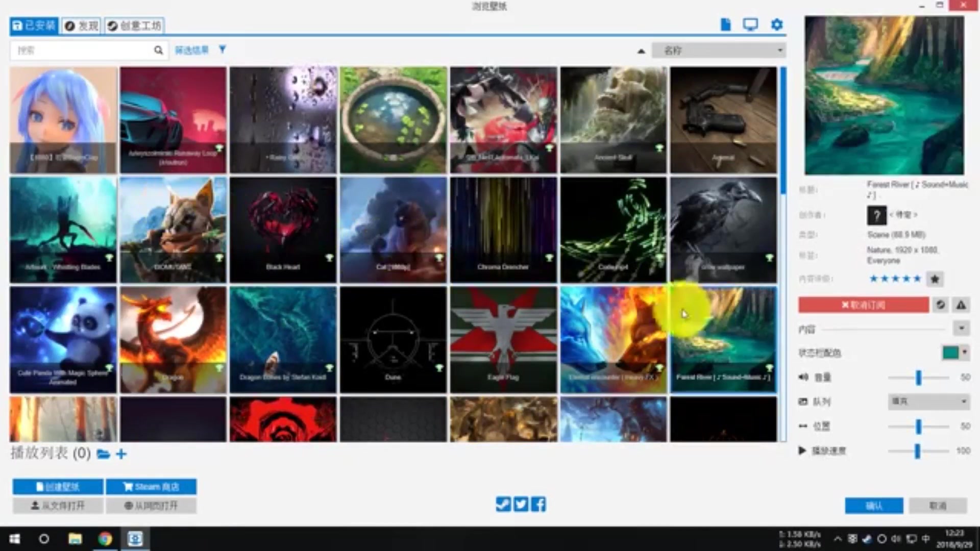Expand the 名称 sort-by dropdown
Viewport: 980px width, 551px height.
pyautogui.click(x=719, y=50)
